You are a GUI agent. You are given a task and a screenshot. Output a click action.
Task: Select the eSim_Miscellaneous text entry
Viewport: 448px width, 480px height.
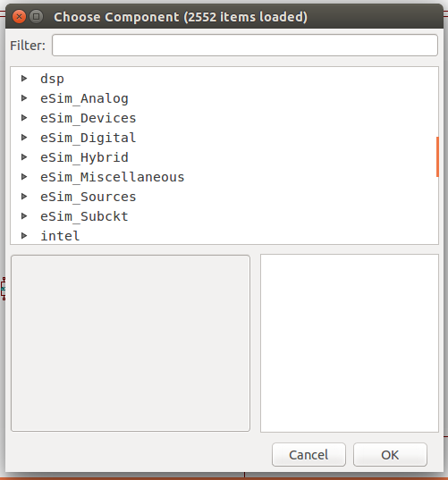tap(113, 177)
